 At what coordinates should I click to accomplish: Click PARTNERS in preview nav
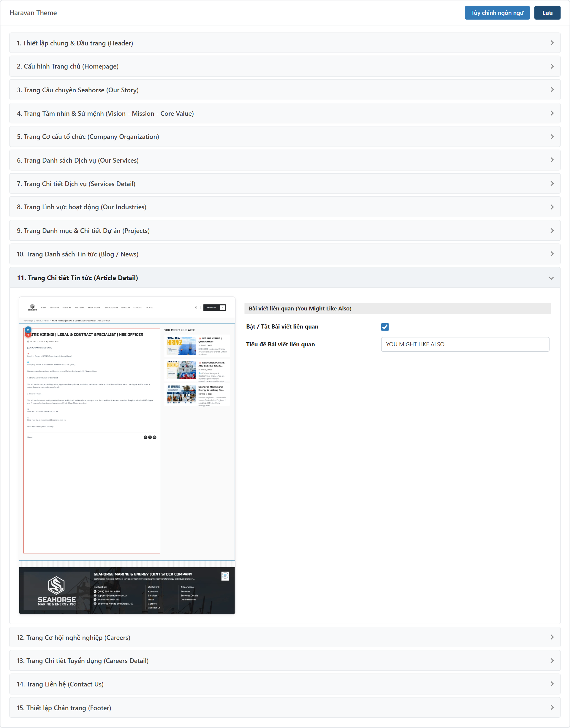tap(80, 308)
